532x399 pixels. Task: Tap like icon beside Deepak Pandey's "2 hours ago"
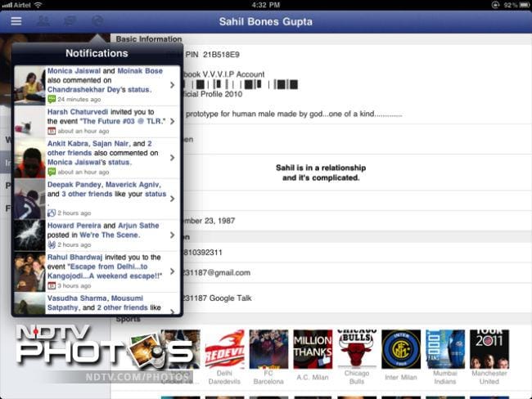52,213
